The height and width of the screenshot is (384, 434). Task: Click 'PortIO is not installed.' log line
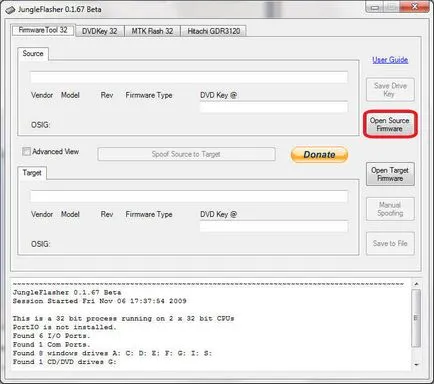pyautogui.click(x=64, y=327)
